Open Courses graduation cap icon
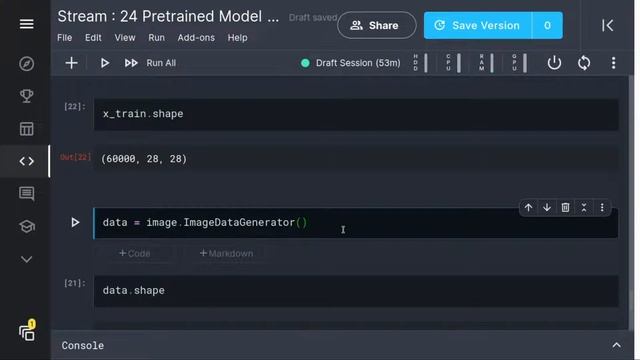This screenshot has width=640, height=360. coord(27,226)
